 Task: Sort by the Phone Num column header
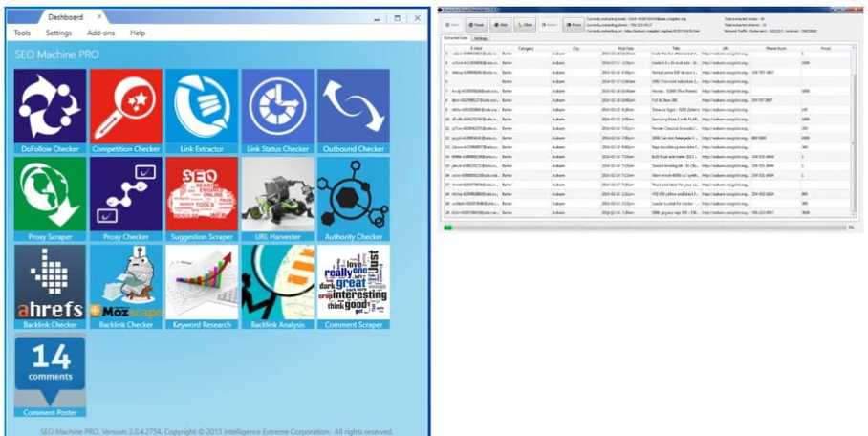[775, 48]
